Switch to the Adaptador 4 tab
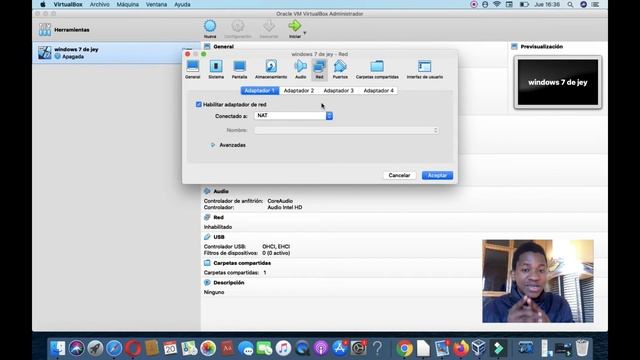The width and height of the screenshot is (640, 360). 378,91
